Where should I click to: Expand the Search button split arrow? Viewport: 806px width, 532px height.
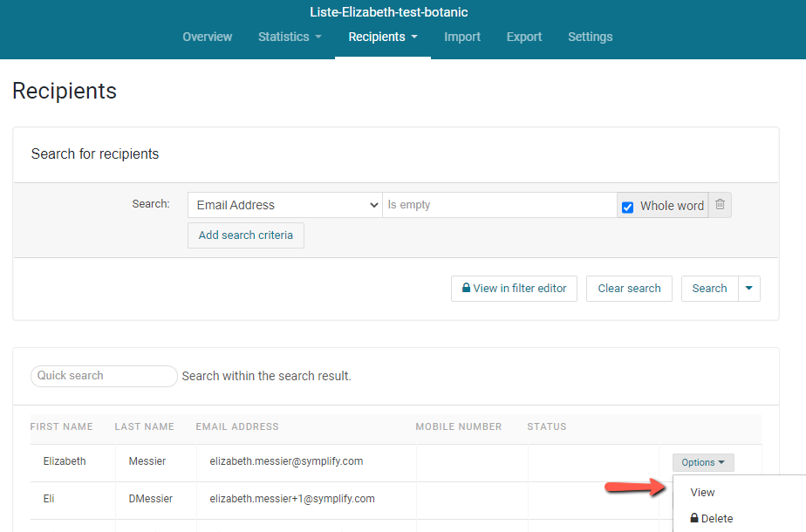tap(749, 289)
